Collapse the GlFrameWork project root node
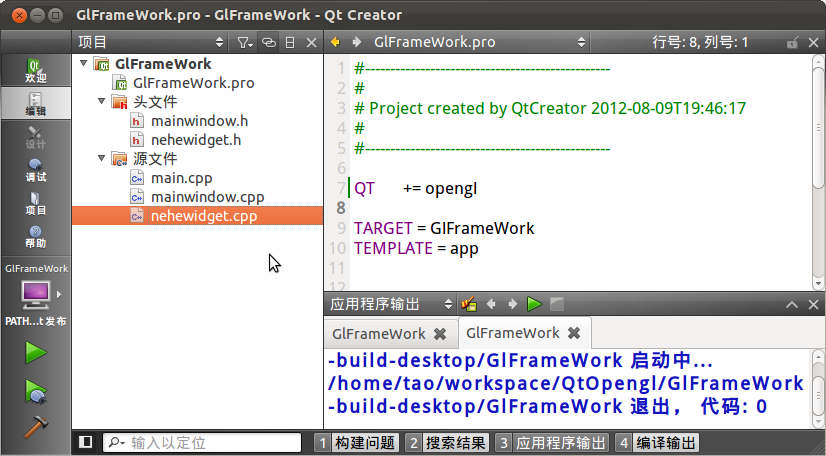 click(83, 63)
